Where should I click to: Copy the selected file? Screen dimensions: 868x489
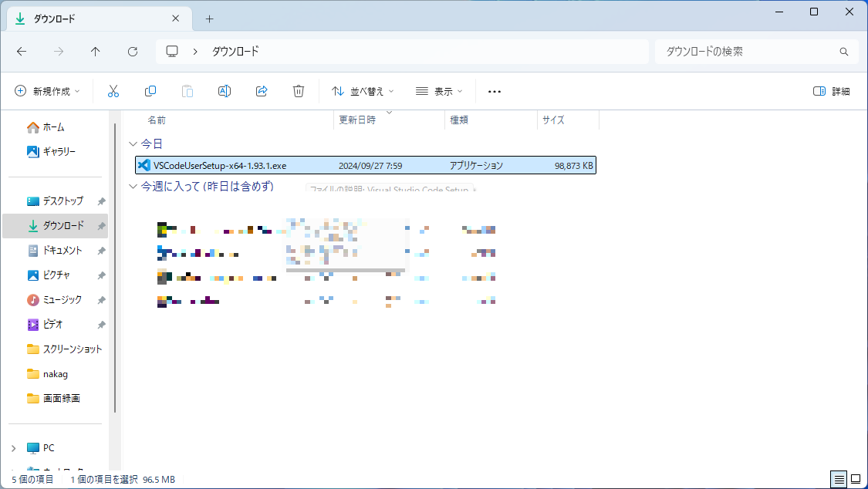[x=150, y=91]
